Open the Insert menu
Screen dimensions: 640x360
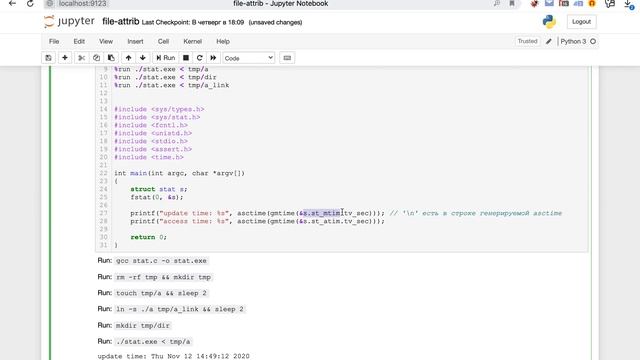[135, 41]
